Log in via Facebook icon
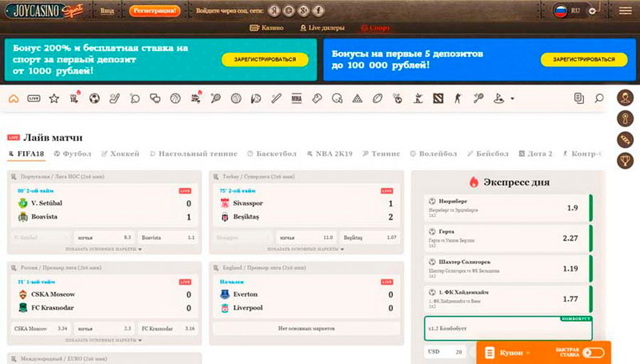Screen dimensions: 640x364 point(318,10)
